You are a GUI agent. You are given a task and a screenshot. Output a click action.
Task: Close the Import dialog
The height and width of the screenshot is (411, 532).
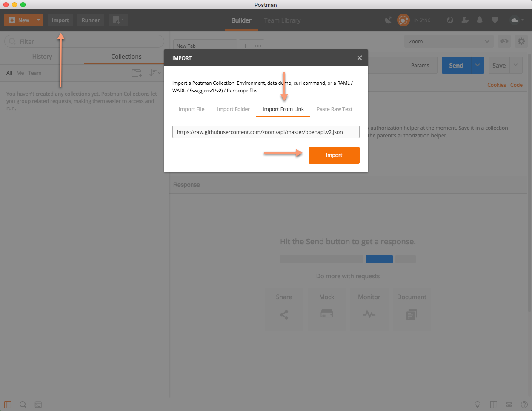[360, 58]
